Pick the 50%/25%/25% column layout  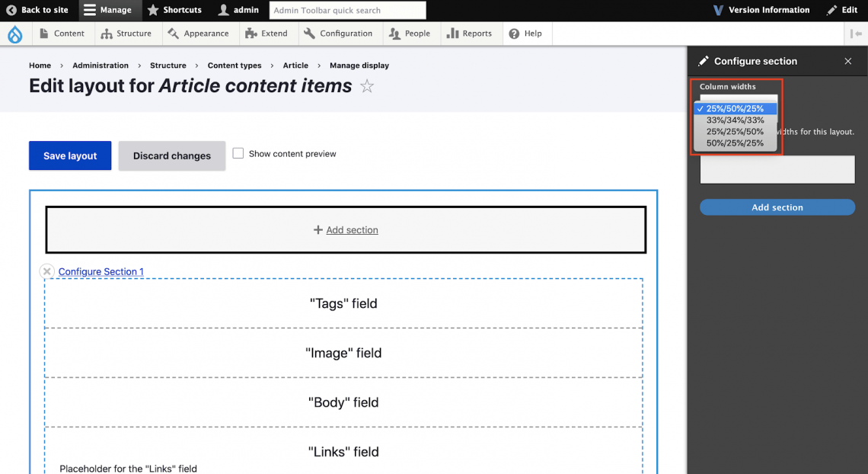click(735, 143)
